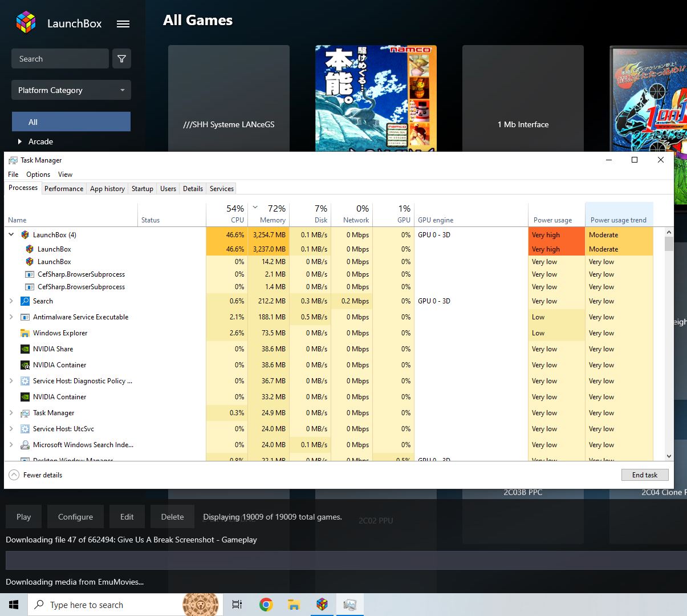The height and width of the screenshot is (616, 687).
Task: Expand Service Host: Diagnostic Policy row
Action: 11,380
